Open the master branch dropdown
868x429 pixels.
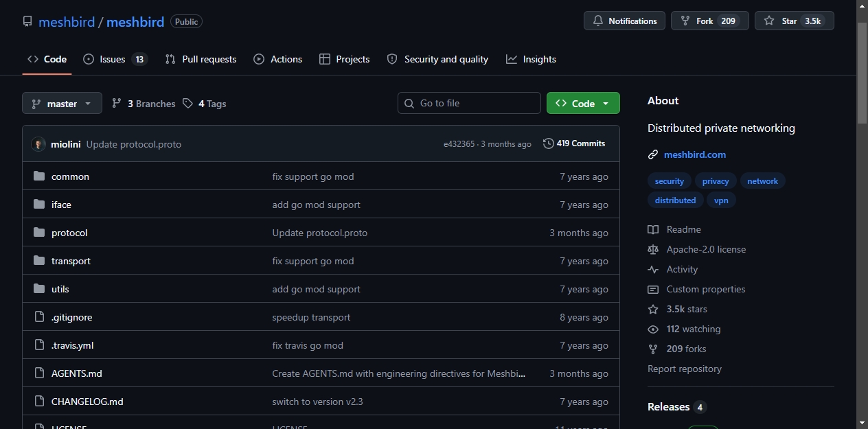tap(62, 104)
